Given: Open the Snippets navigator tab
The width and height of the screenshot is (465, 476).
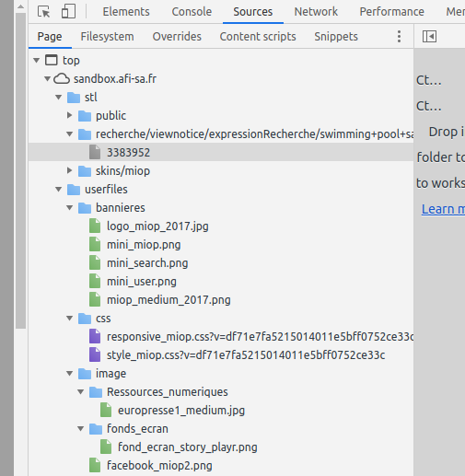Looking at the screenshot, I should (x=336, y=37).
